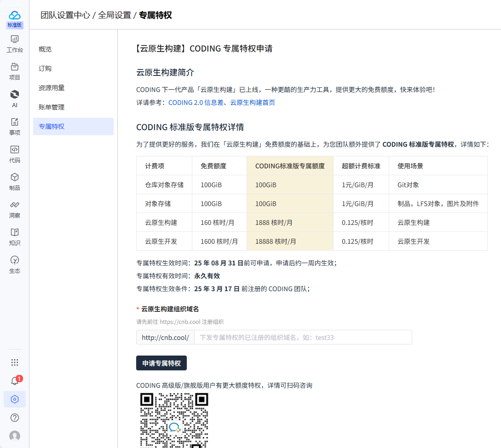Select 订购 in the settings menu
Viewport: 501px width, 448px height.
pyautogui.click(x=73, y=69)
